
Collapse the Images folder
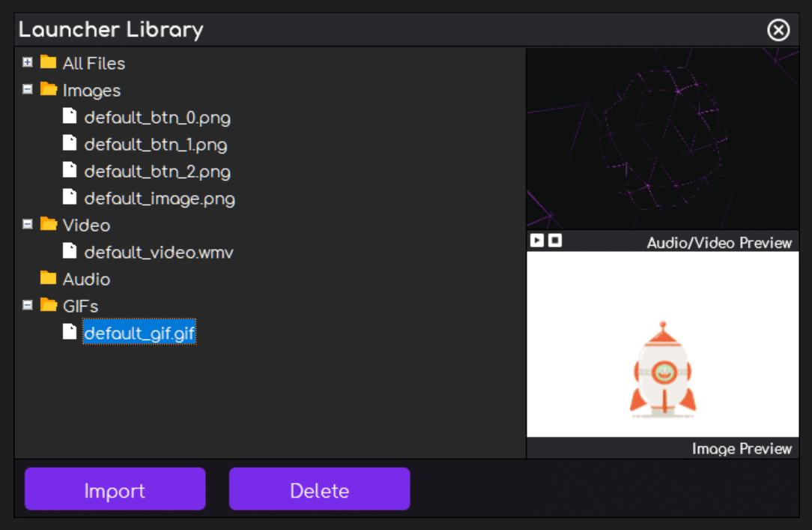[x=28, y=90]
